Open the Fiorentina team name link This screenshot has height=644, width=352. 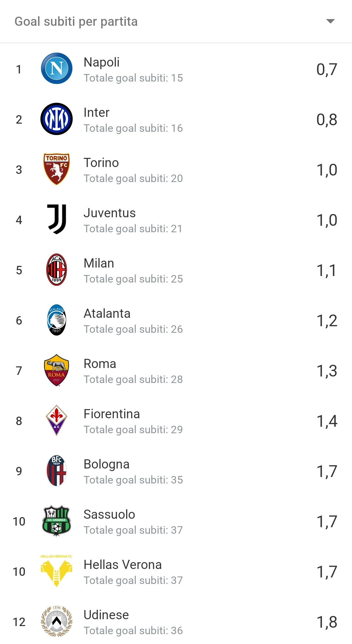coord(112,414)
